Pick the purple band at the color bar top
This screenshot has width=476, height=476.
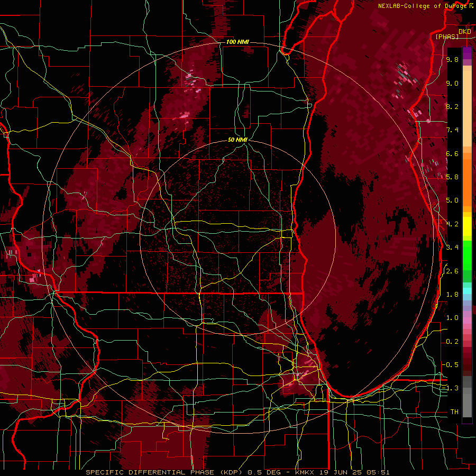(x=467, y=53)
